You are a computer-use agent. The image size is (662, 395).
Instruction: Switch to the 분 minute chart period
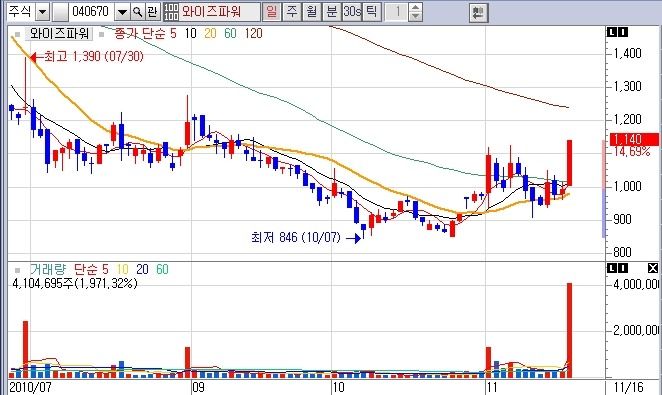[x=331, y=11]
